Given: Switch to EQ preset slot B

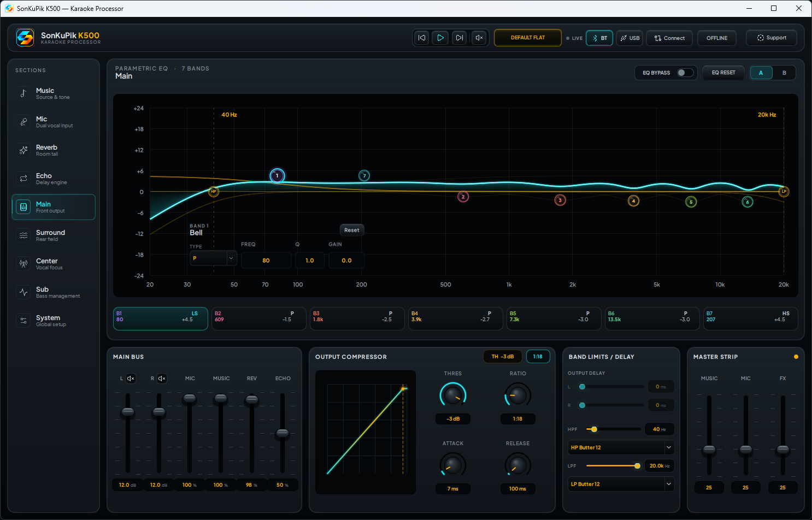Looking at the screenshot, I should pyautogui.click(x=784, y=73).
